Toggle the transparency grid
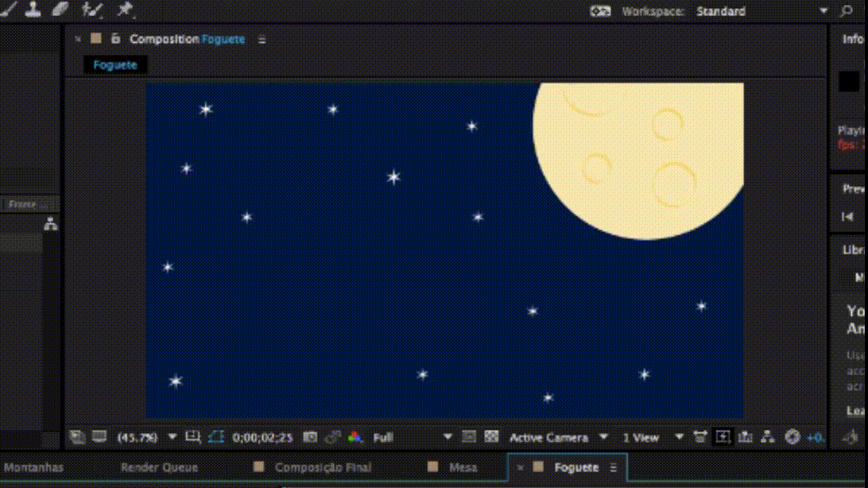 [x=492, y=437]
